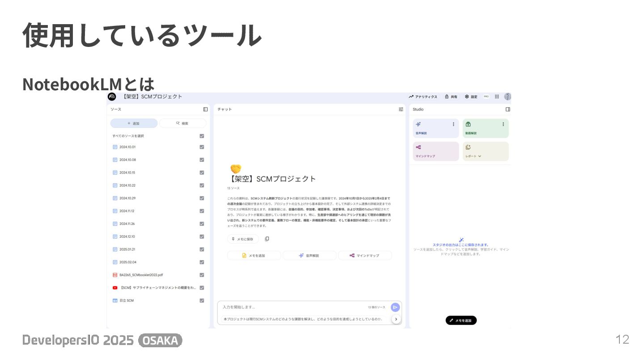Click the user profile avatar
Viewport: 644px width, 362px height.
[507, 97]
